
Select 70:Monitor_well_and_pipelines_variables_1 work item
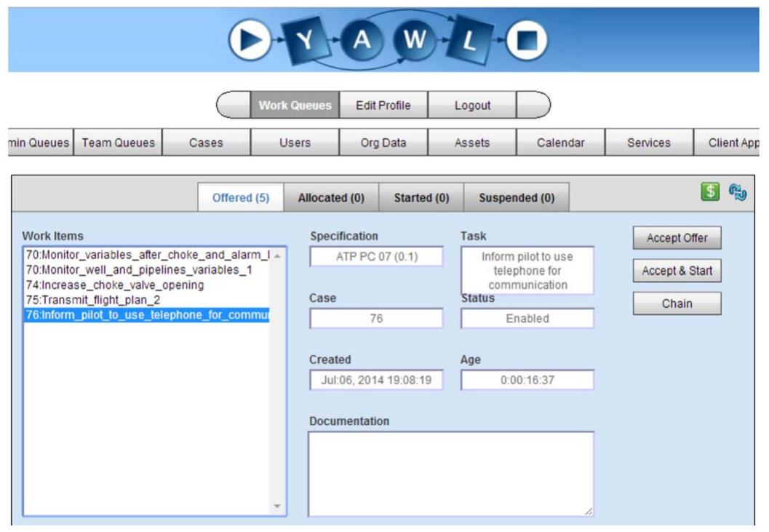click(x=147, y=269)
